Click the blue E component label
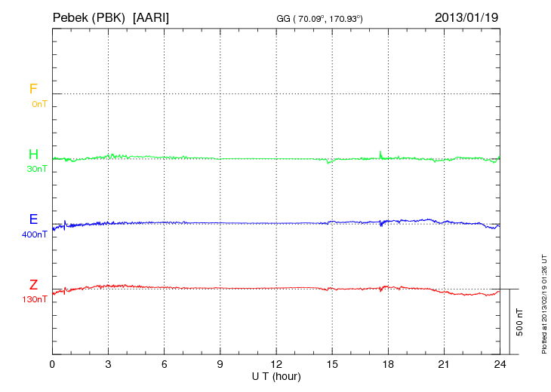551x392 pixels. pos(33,219)
